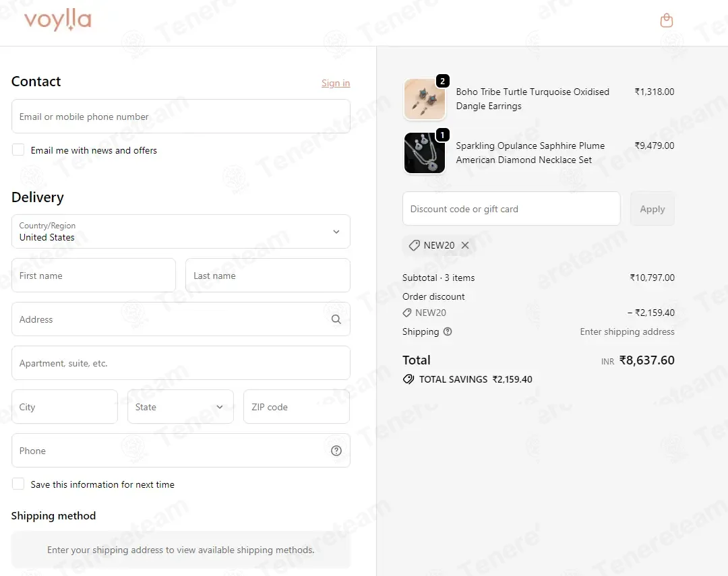Click the Voylla logo

click(x=57, y=20)
